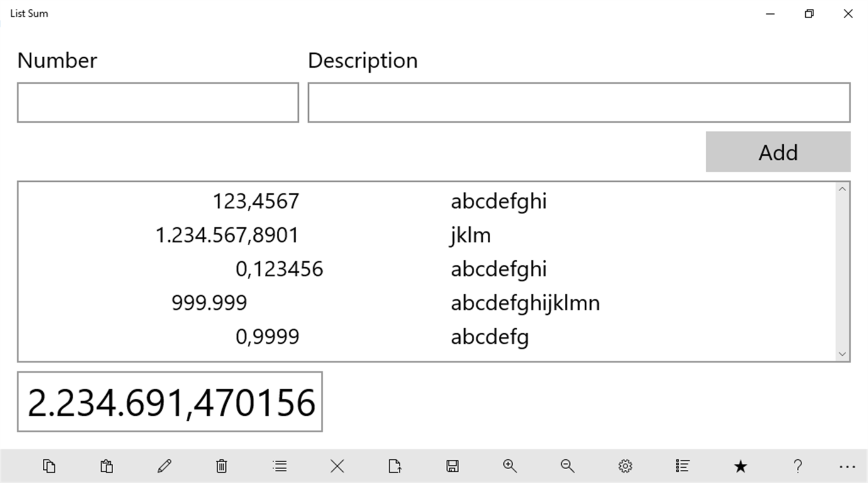Click the description text jklm
Screen dimensions: 868x483
click(471, 236)
